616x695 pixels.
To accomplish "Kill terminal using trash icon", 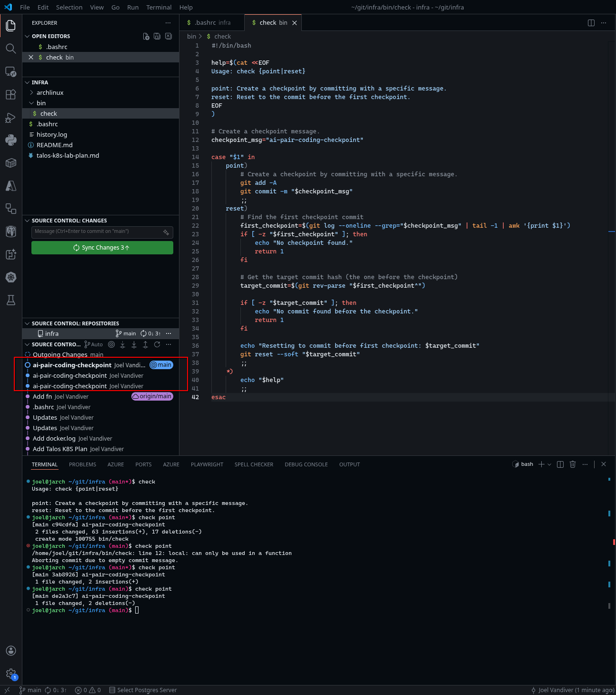I will tap(573, 464).
